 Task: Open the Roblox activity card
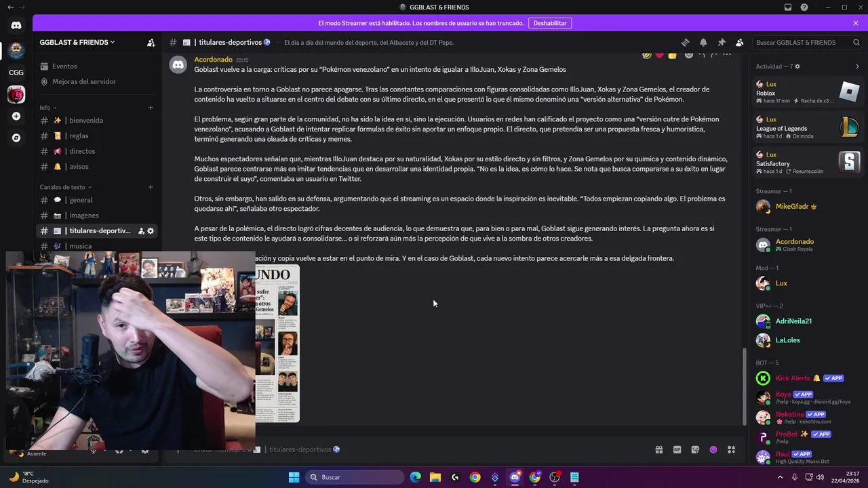tap(808, 93)
